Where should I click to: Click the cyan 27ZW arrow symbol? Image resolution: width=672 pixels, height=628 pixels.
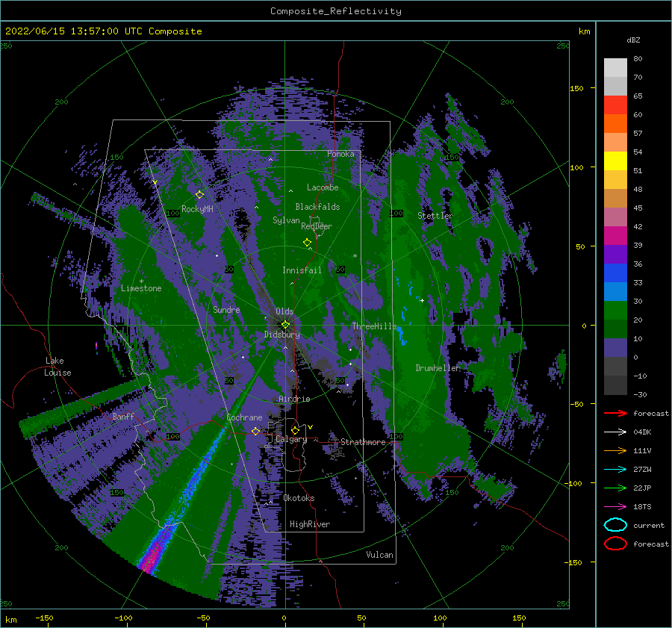pos(615,470)
